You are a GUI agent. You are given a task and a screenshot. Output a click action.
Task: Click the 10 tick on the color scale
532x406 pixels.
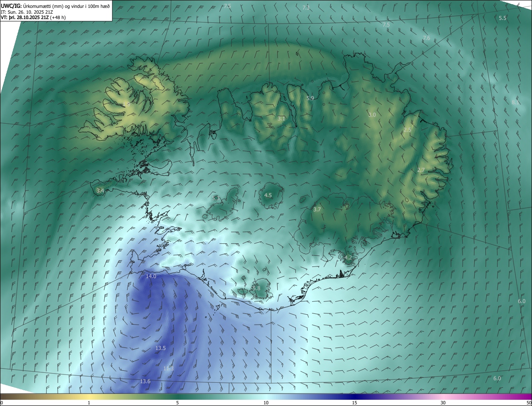click(x=266, y=403)
